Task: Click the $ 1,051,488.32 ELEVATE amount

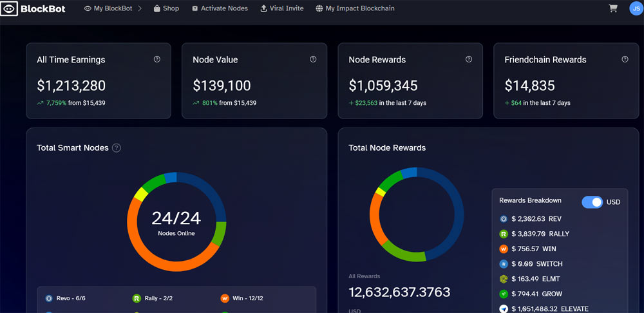Action: tap(550, 309)
